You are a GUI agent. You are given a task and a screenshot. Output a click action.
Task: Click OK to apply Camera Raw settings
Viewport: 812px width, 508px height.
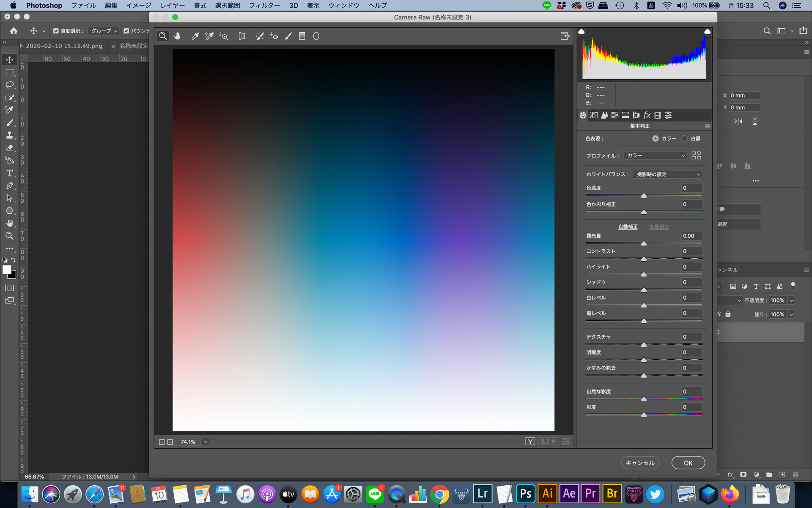click(x=688, y=463)
